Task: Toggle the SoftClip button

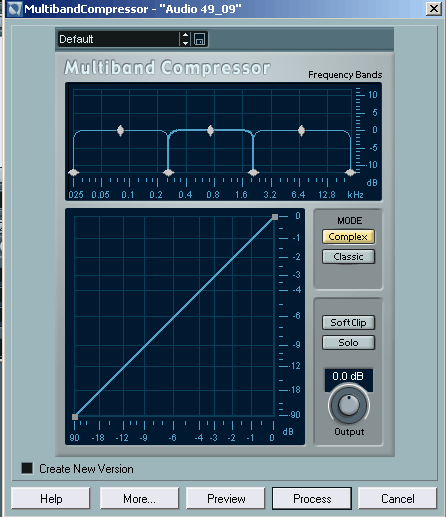Action: click(x=348, y=322)
